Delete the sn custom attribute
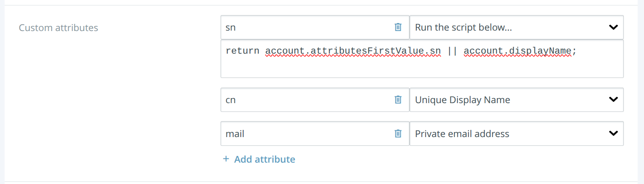This screenshot has height=184, width=644. (398, 27)
